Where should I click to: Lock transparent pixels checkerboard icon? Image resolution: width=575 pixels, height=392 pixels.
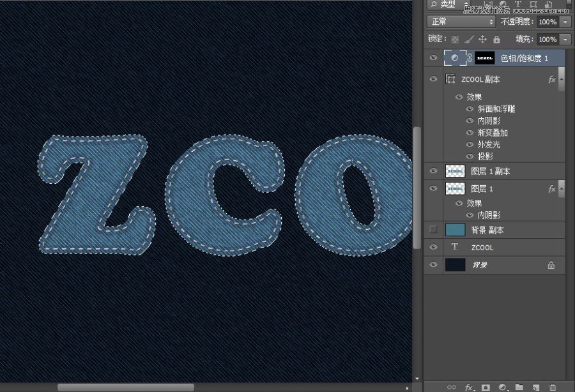pyautogui.click(x=455, y=39)
